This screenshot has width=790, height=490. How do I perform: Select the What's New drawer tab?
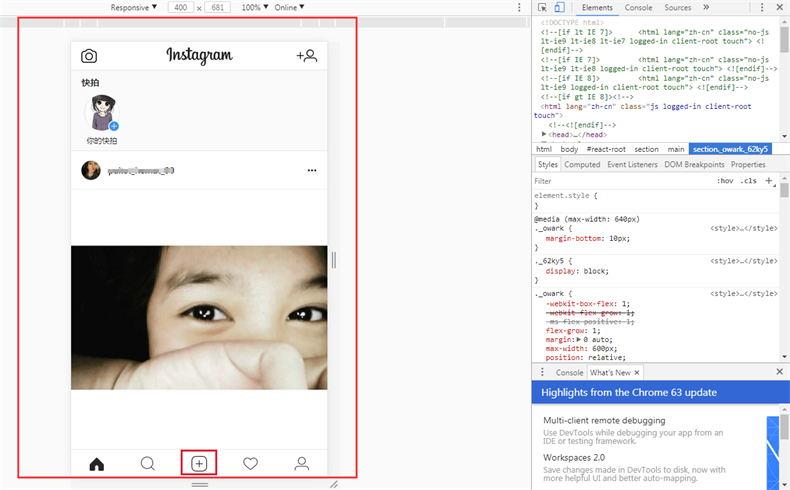pyautogui.click(x=610, y=373)
